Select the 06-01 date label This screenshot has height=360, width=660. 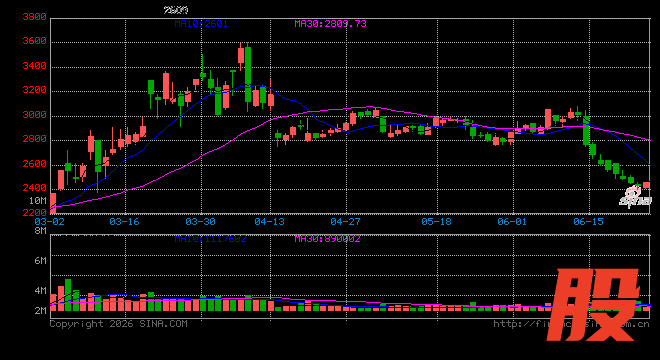512,222
